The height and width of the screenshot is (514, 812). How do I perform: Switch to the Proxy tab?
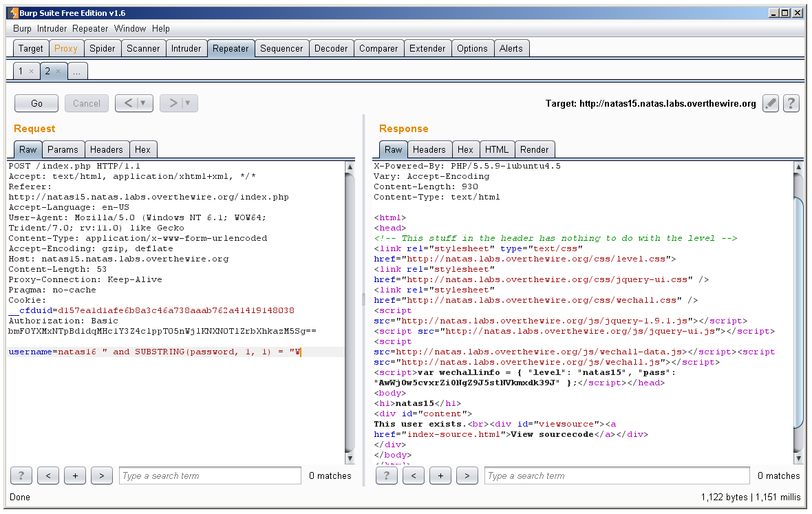[x=66, y=48]
